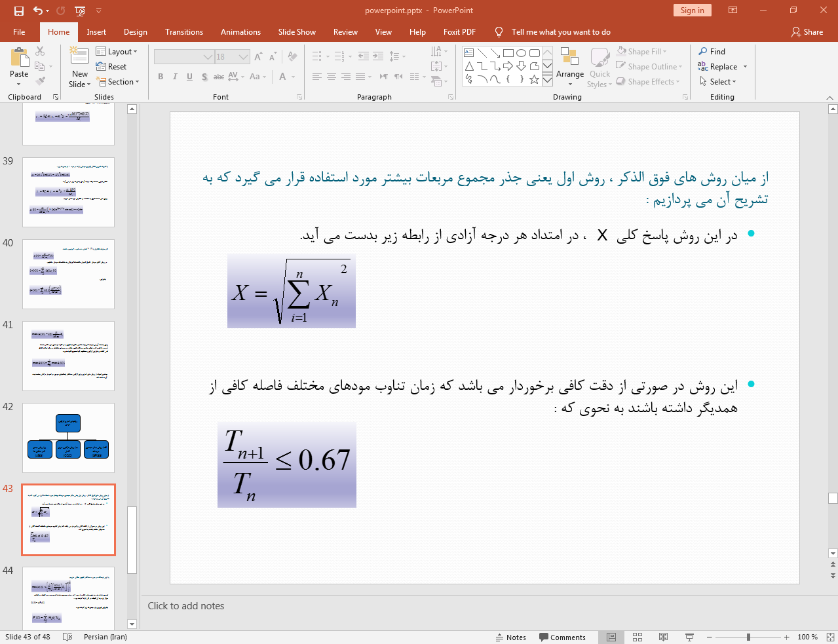
Task: Select slide 40 thumbnail
Action: 68,274
